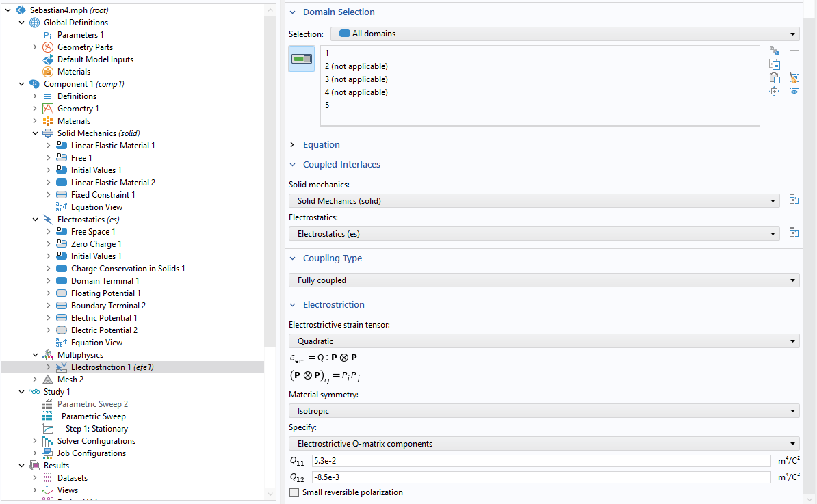This screenshot has width=817, height=504.
Task: Click the Zoom to Selection icon
Action: (x=775, y=92)
